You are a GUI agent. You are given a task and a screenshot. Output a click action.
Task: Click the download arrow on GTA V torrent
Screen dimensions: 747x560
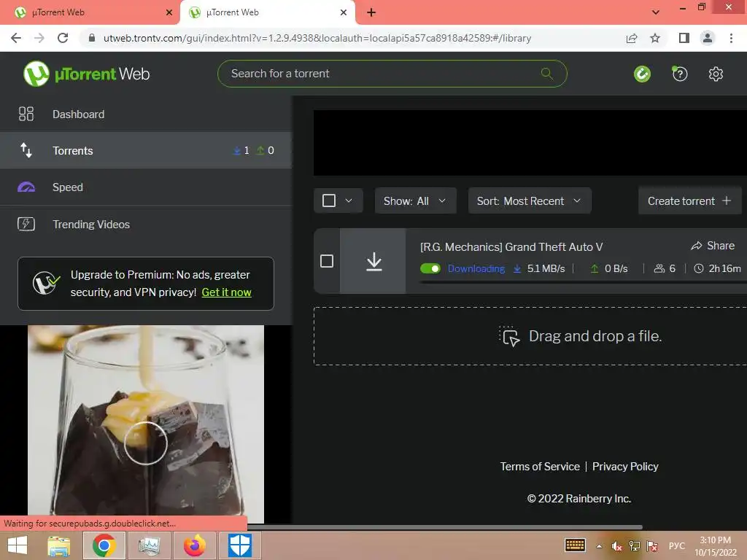374,262
